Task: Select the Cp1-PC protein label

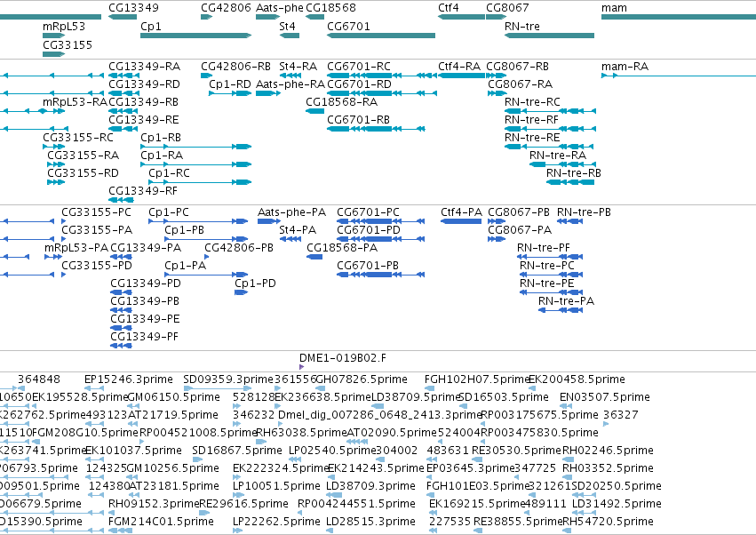Action: coord(169,212)
